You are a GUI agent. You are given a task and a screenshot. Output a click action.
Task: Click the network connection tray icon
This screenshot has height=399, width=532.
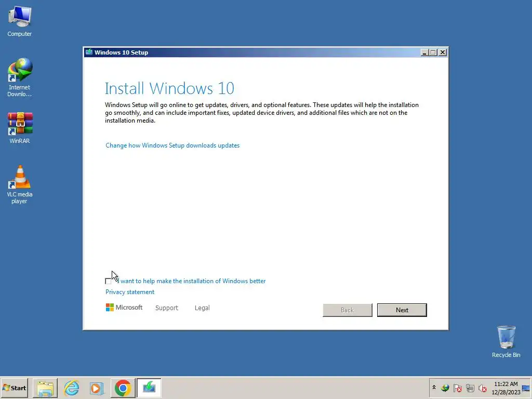pyautogui.click(x=470, y=388)
